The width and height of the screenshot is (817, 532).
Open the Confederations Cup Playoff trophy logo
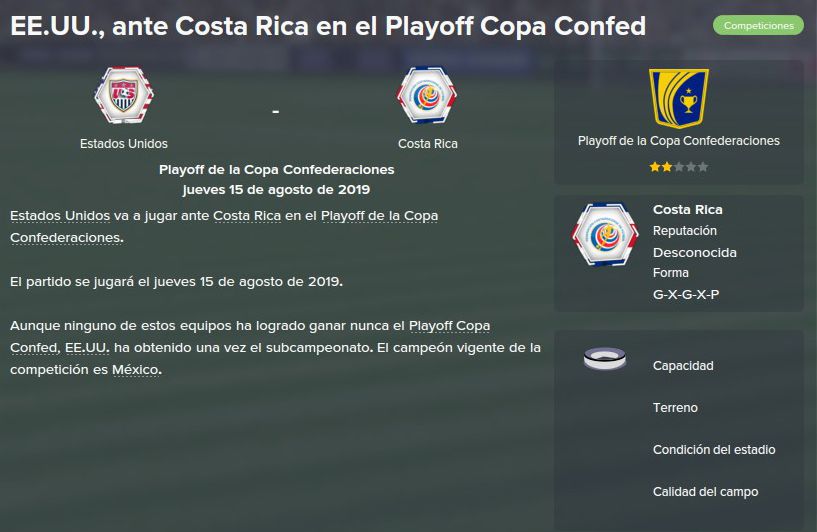pos(678,98)
